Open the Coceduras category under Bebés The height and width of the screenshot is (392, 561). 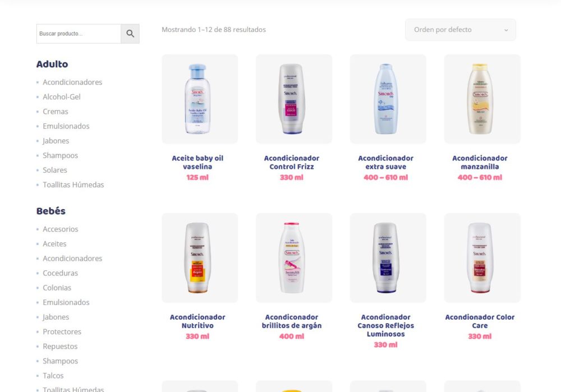coord(61,273)
